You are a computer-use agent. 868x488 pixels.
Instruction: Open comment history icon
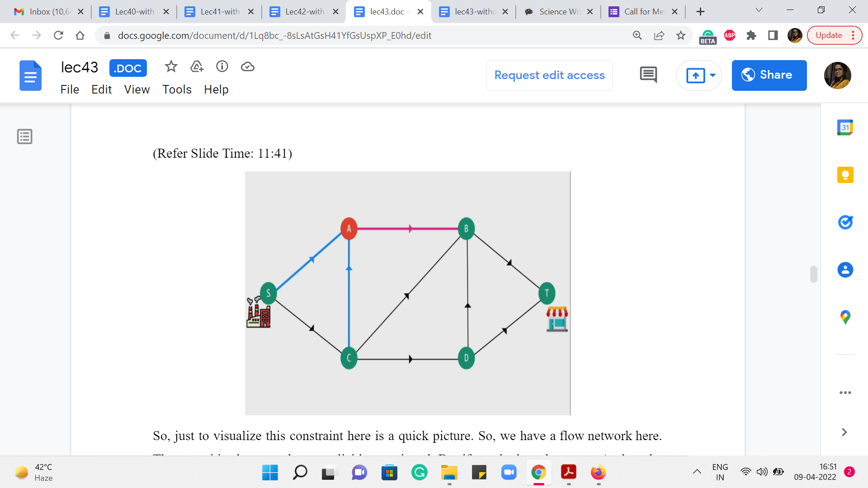(648, 75)
